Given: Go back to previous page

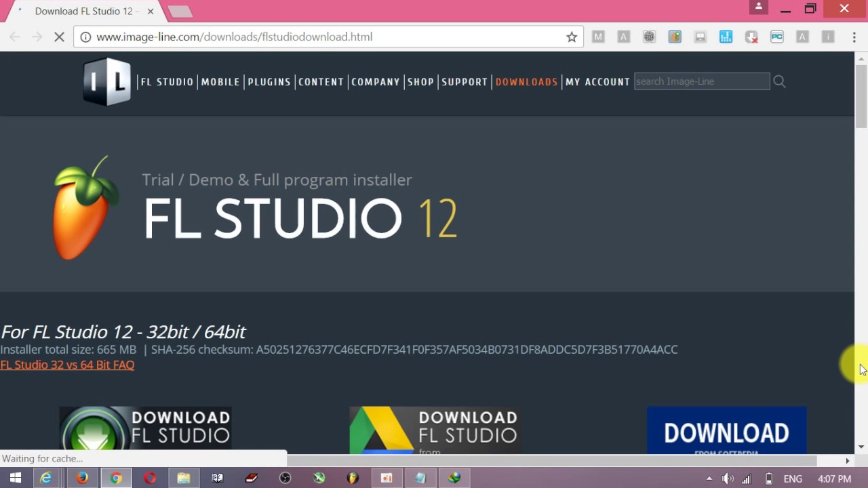Looking at the screenshot, I should point(15,37).
